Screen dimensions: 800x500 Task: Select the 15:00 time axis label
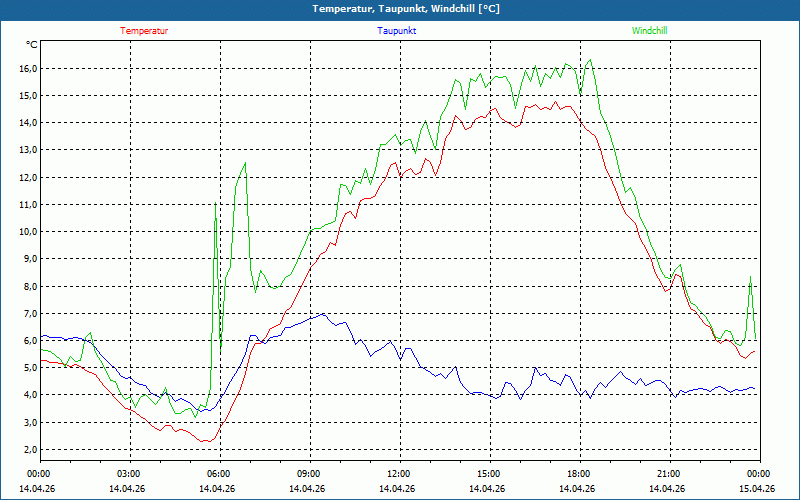pyautogui.click(x=489, y=474)
